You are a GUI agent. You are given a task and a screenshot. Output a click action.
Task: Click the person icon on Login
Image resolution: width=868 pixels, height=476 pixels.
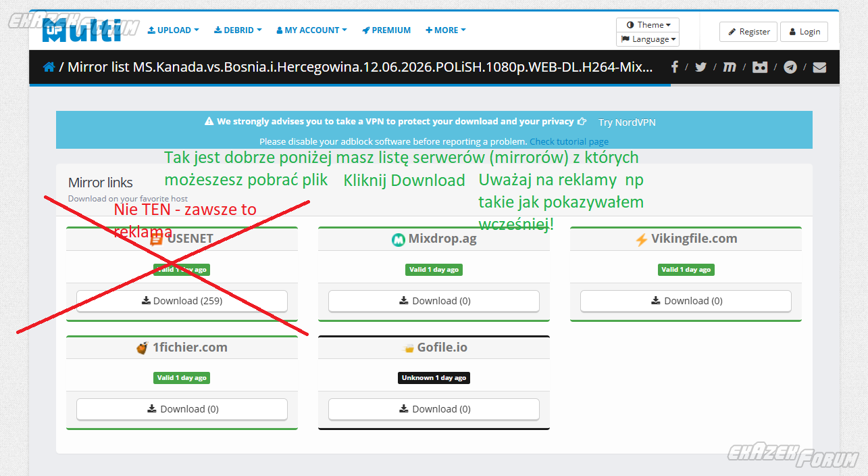click(792, 32)
